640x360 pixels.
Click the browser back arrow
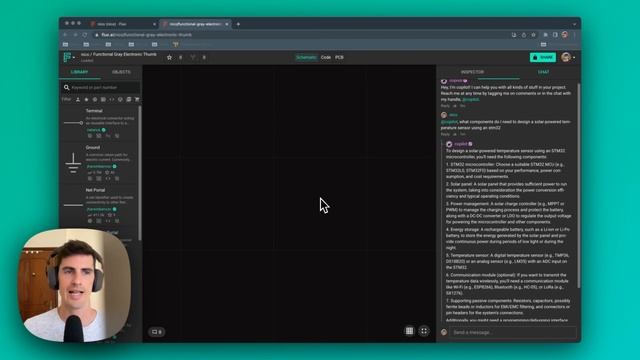click(65, 35)
